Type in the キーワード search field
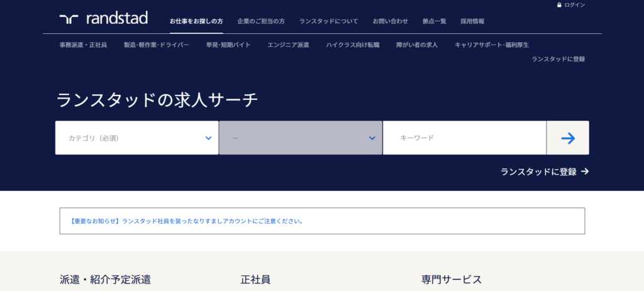Screen dimensions: 644x291 464,138
